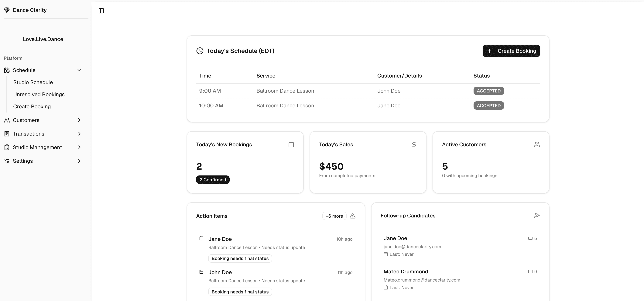Click the Dance Clarity diamond logo

click(7, 10)
